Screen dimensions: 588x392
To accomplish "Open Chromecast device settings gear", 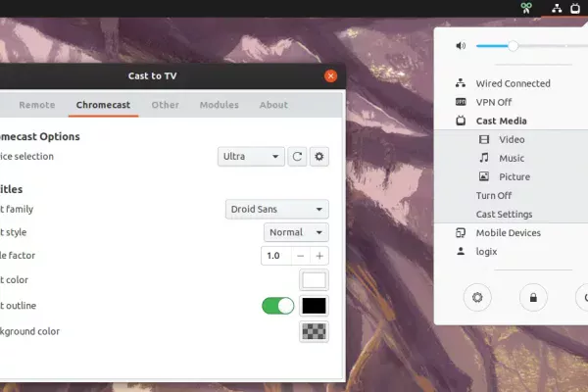I will tap(319, 157).
